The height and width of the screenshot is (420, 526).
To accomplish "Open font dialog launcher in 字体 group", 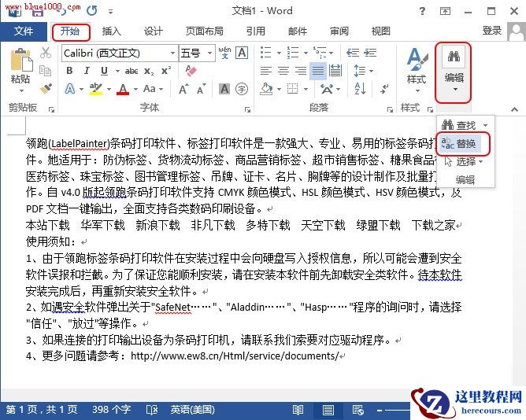I will pyautogui.click(x=247, y=109).
